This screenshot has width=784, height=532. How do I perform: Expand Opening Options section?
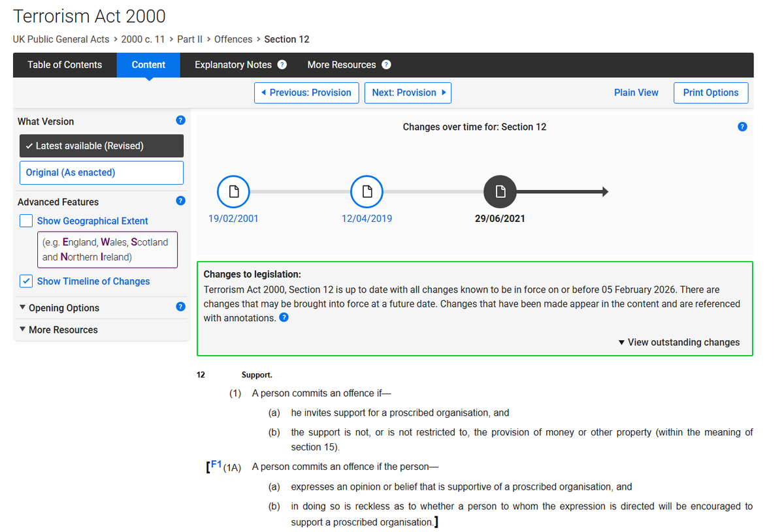(x=59, y=308)
